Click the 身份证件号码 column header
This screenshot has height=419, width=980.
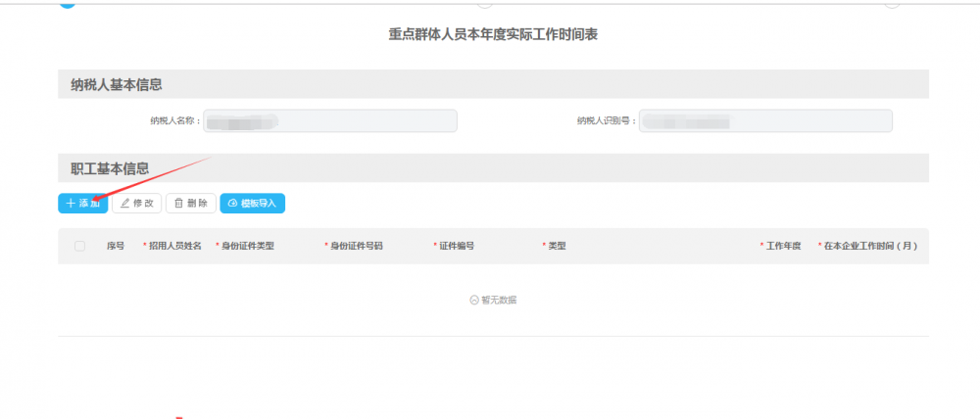click(x=356, y=246)
